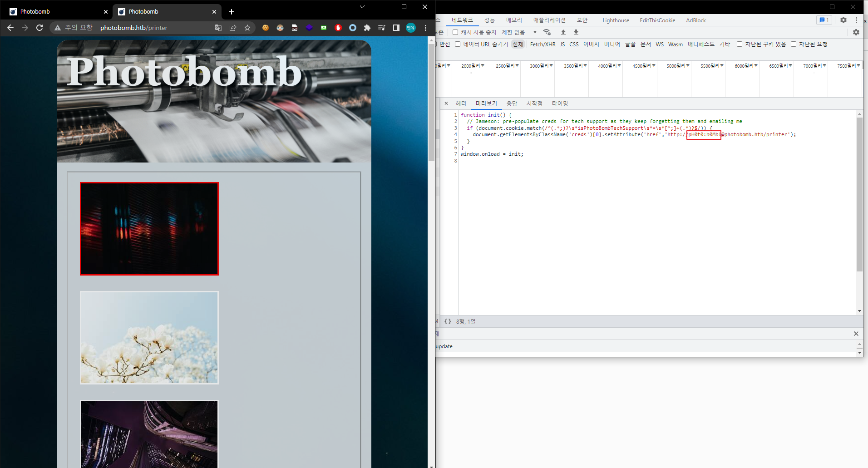Go back with the browser back arrow
Screen dimensions: 868x468
tap(10, 28)
